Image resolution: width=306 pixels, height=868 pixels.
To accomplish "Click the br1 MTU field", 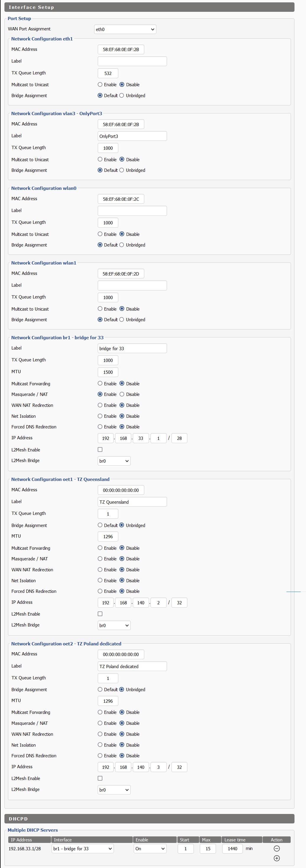I will click(108, 372).
